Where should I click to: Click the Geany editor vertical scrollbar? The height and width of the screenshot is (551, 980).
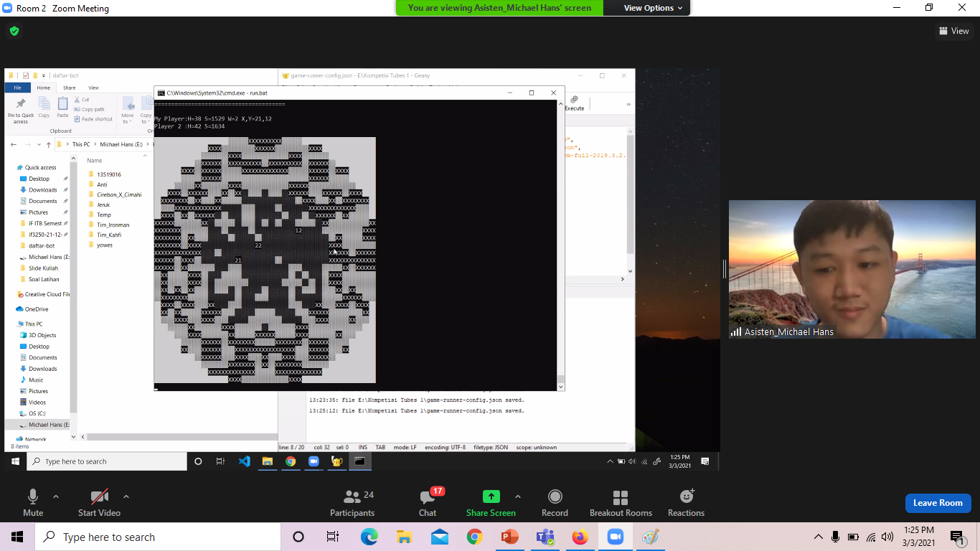[630, 201]
